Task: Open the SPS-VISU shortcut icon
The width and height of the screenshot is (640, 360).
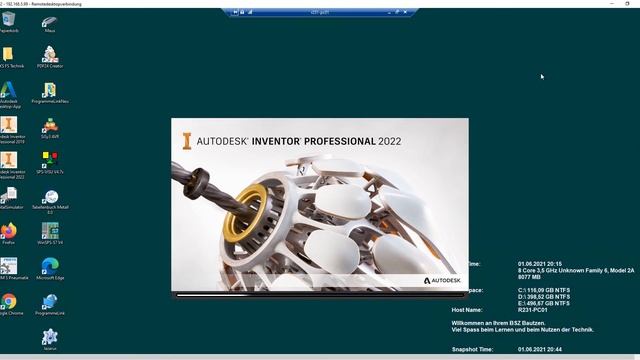Action: pyautogui.click(x=50, y=160)
